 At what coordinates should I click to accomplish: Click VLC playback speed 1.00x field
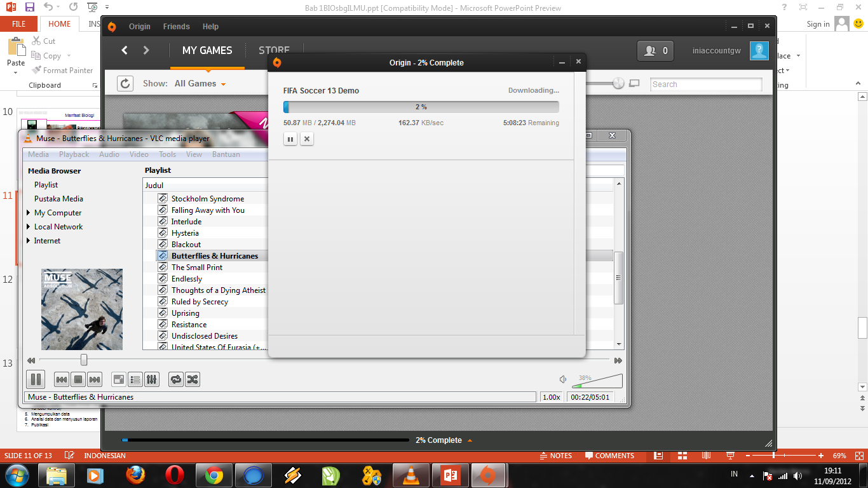(551, 397)
